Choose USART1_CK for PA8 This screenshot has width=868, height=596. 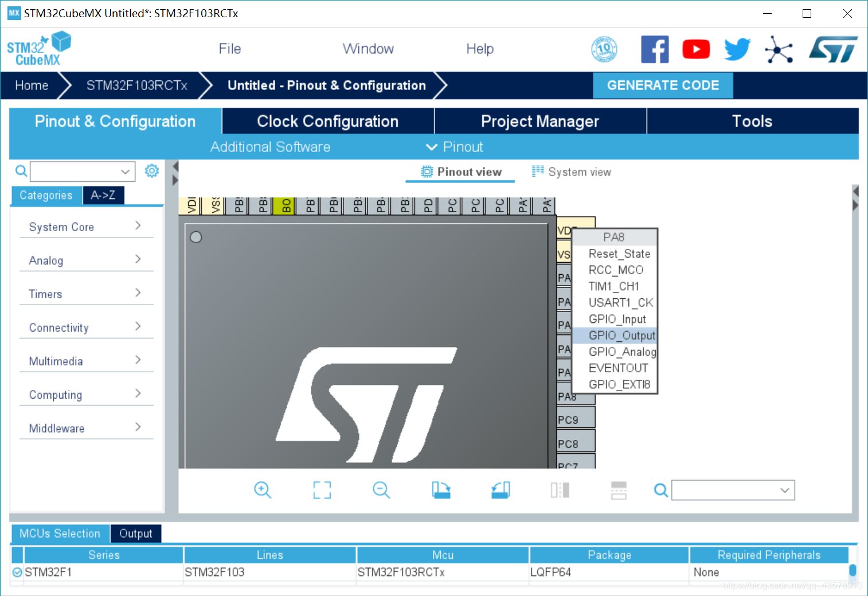615,303
